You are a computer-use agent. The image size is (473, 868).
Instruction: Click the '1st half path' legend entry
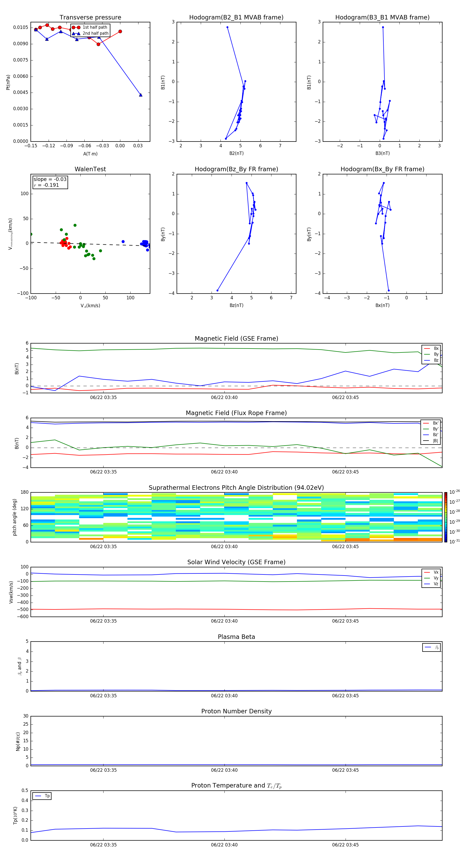[90, 27]
